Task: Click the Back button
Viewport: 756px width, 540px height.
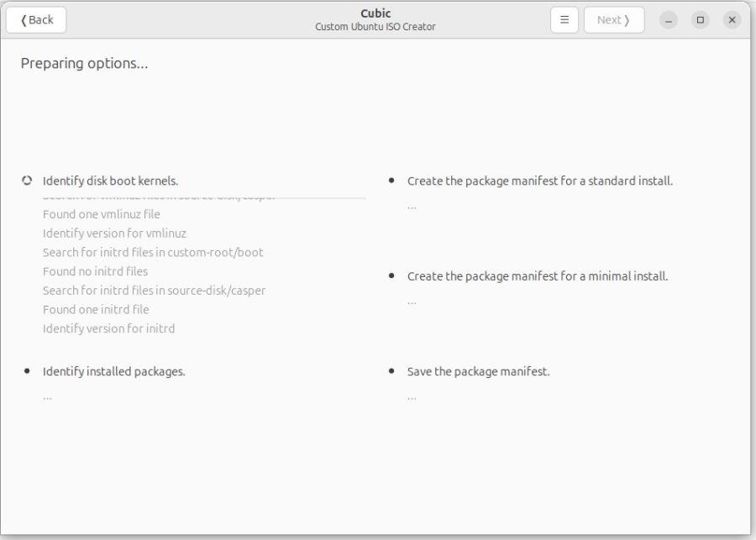Action: coord(36,20)
